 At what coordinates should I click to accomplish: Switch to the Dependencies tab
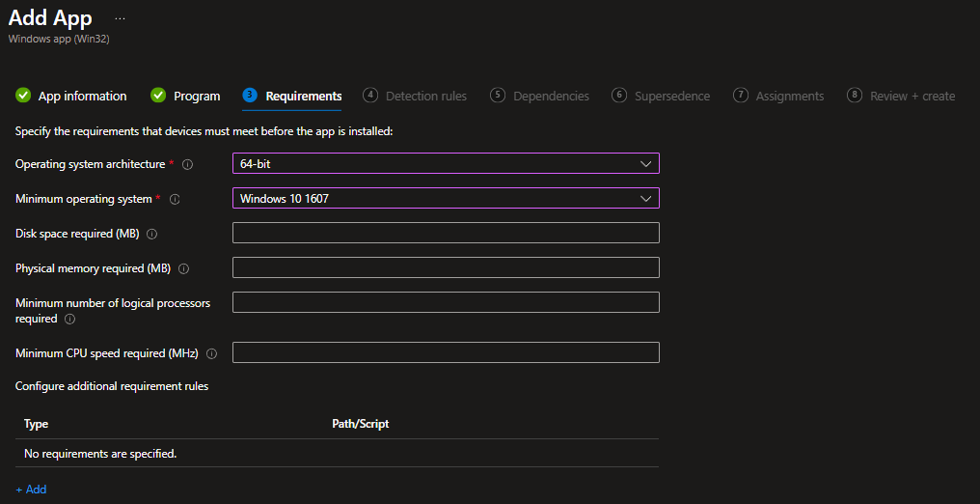pyautogui.click(x=539, y=97)
